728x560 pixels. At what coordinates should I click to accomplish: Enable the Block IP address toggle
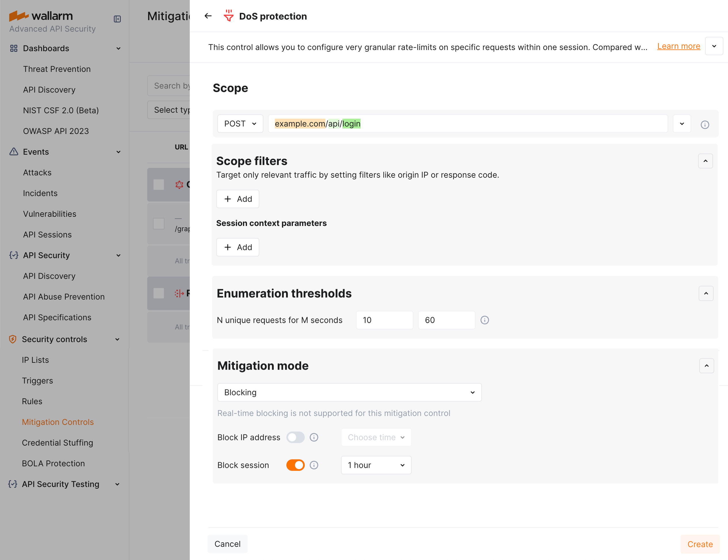click(x=295, y=437)
